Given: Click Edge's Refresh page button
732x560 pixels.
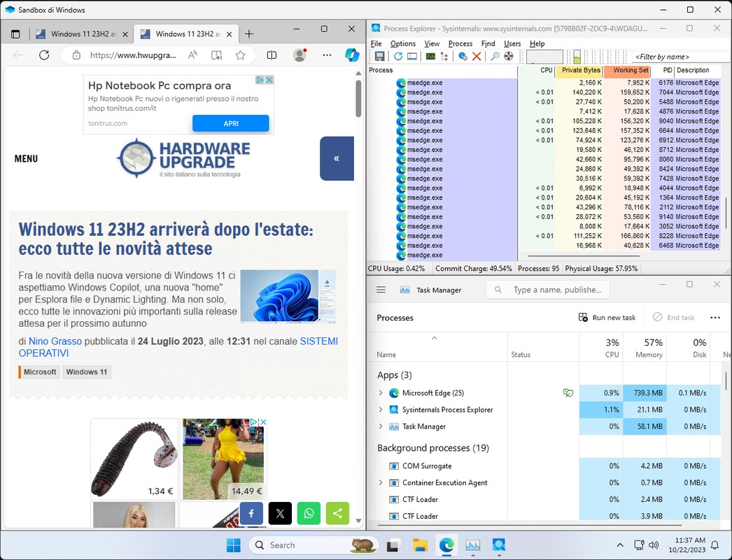Looking at the screenshot, I should (x=44, y=55).
